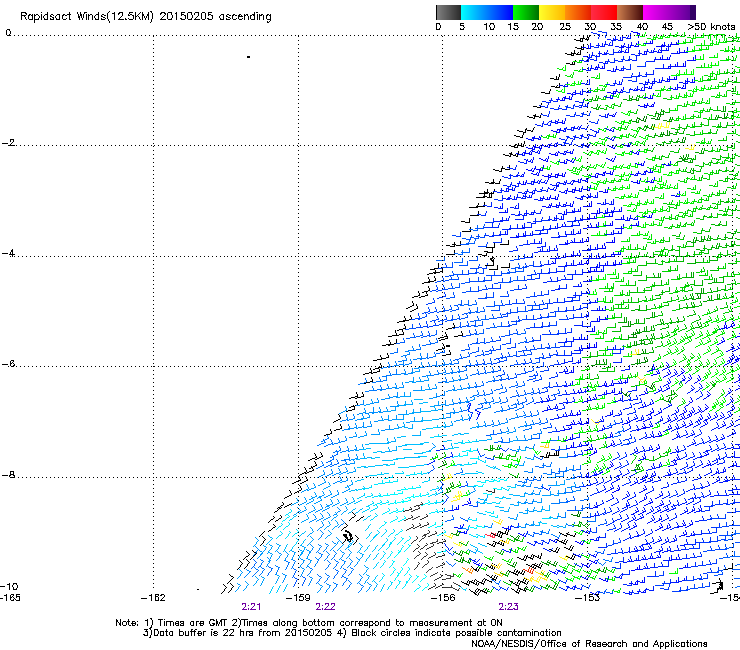
Task: Click the '45' legend scale label
Action: coord(667,27)
